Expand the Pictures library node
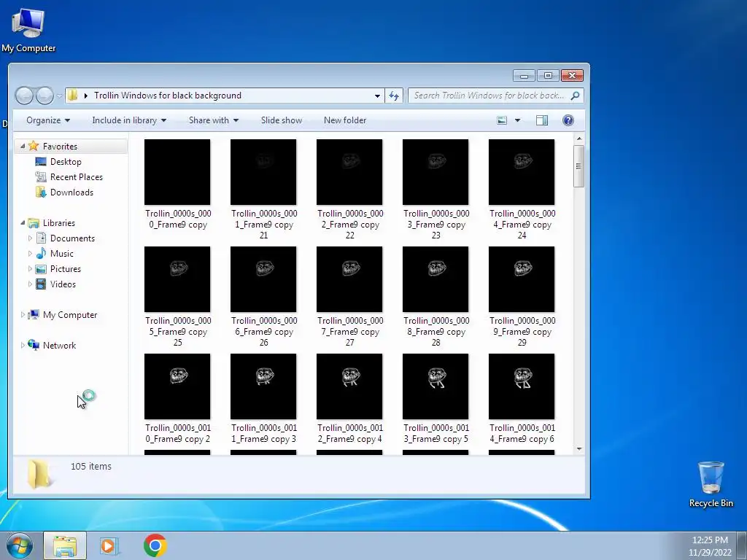Image resolution: width=747 pixels, height=560 pixels. coord(30,269)
